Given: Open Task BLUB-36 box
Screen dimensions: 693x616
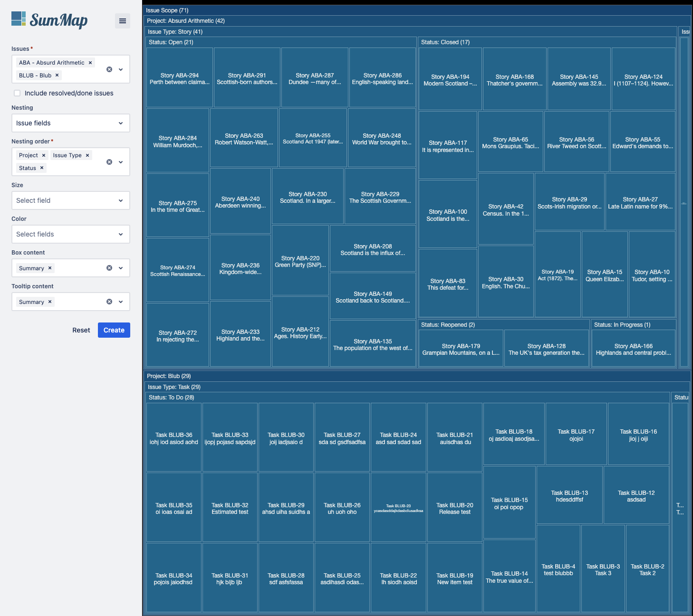Looking at the screenshot, I should click(x=174, y=437).
